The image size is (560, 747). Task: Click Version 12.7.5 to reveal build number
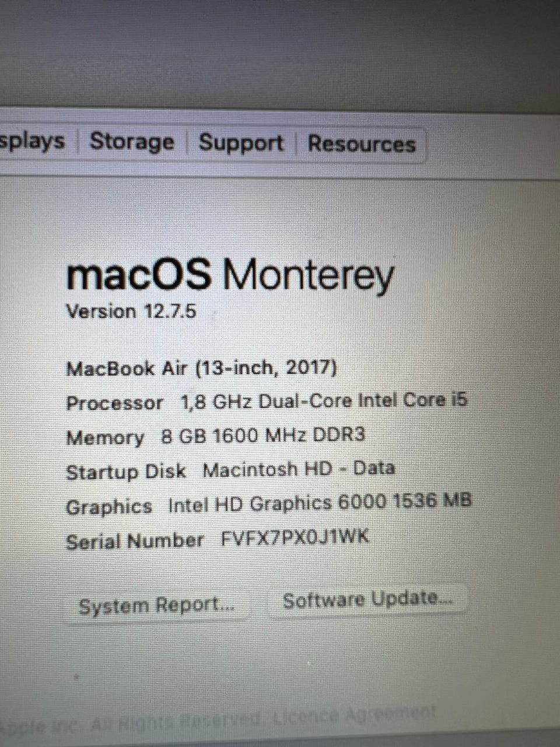tap(131, 311)
